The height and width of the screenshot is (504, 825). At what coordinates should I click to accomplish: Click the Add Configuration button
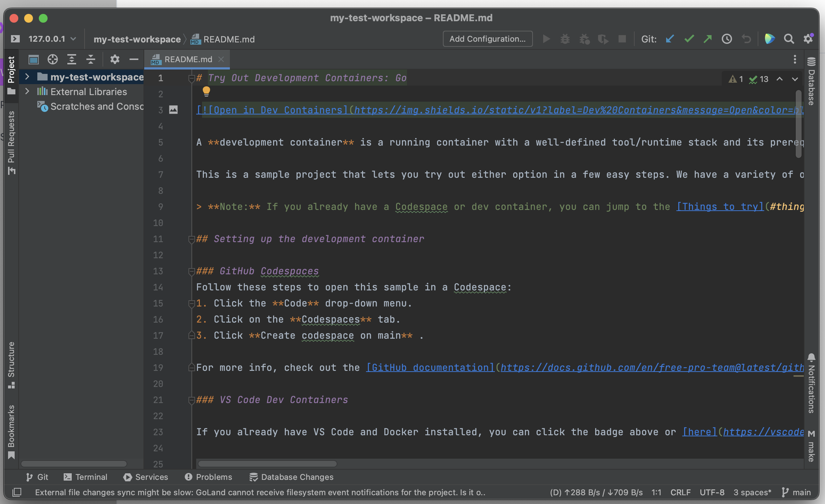487,39
